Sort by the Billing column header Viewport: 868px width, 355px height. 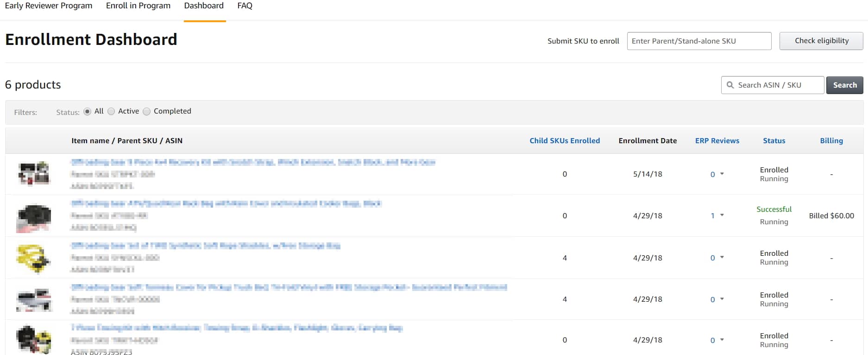point(831,141)
